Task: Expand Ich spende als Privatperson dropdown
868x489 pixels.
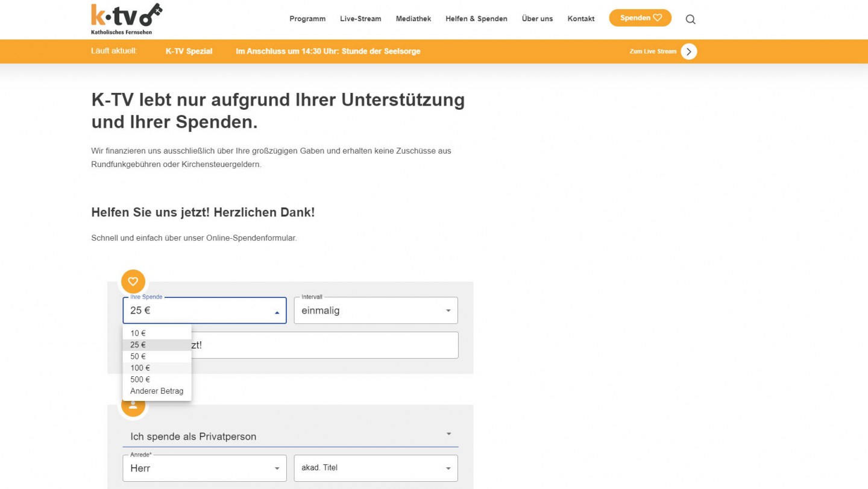Action: coord(291,436)
